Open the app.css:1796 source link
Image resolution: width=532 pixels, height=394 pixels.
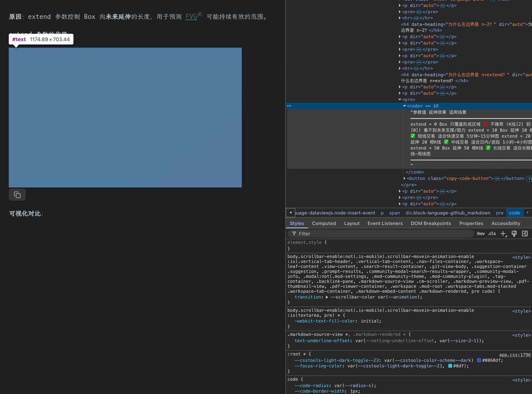pyautogui.click(x=515, y=355)
